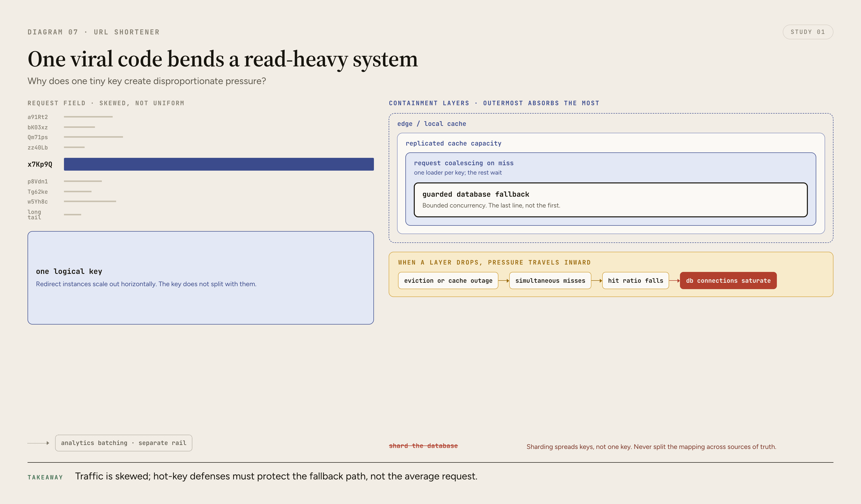This screenshot has height=504, width=861.
Task: Click the Qm71ps request bar
Action: 93,137
